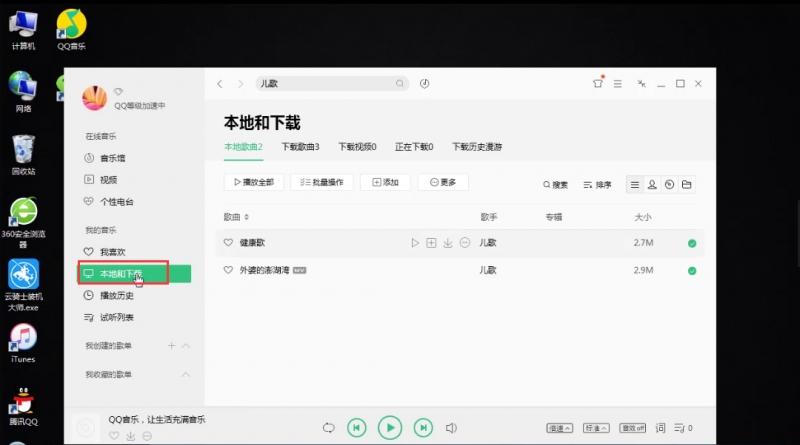
Task: Go forward with the right arrow
Action: 240,84
